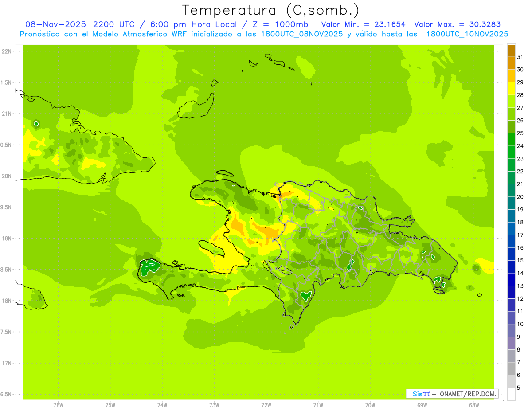
Task: Click the "Z = 1000mb" level label
Action: tap(280, 24)
